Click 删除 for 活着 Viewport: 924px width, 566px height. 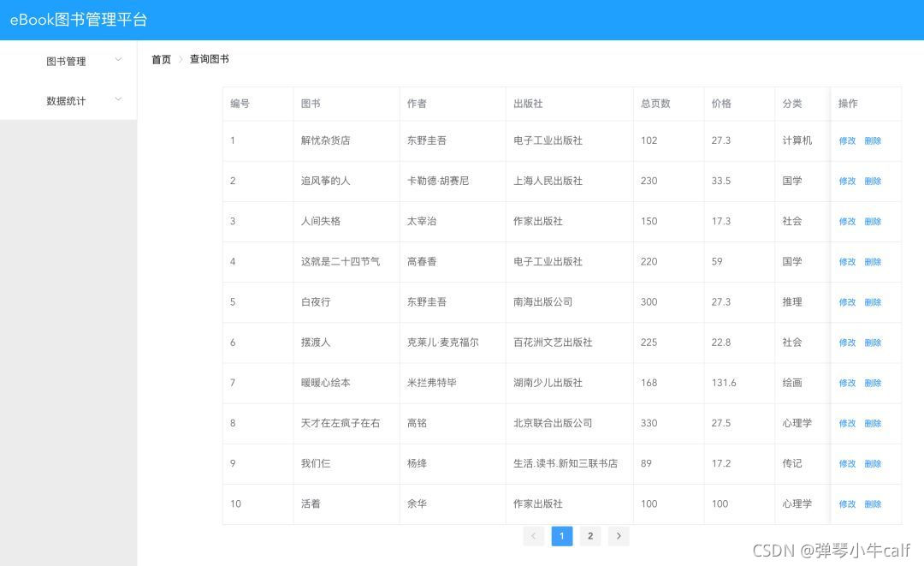873,503
